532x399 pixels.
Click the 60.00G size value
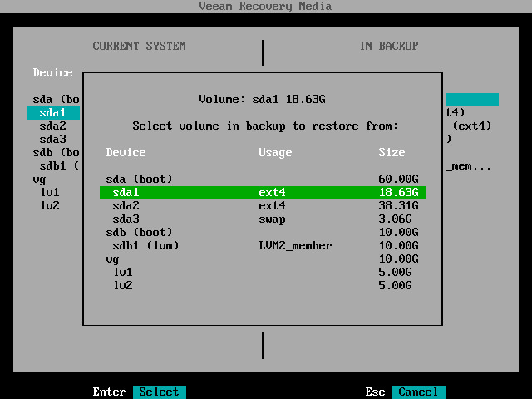[398, 180]
